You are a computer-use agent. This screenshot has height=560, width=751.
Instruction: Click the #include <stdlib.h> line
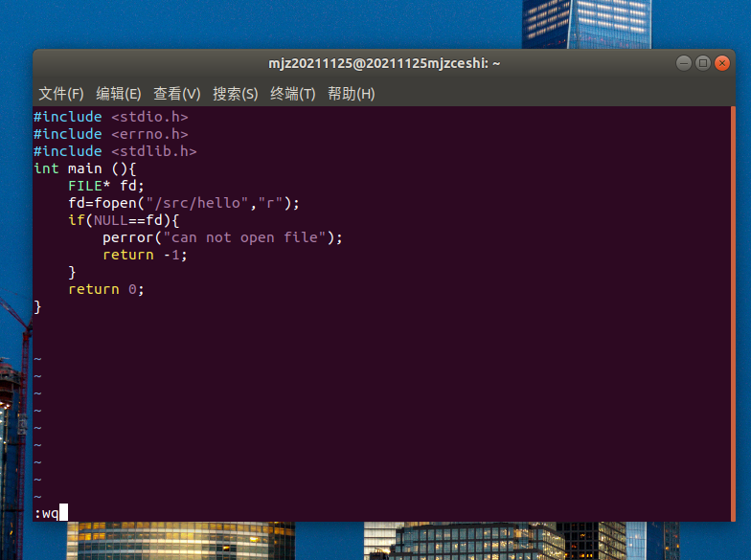[115, 151]
